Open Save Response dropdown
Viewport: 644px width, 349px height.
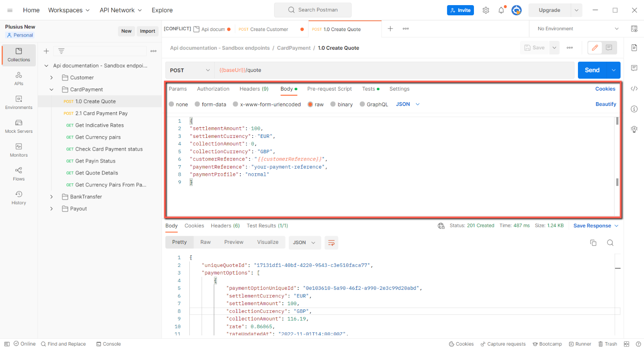coord(596,226)
